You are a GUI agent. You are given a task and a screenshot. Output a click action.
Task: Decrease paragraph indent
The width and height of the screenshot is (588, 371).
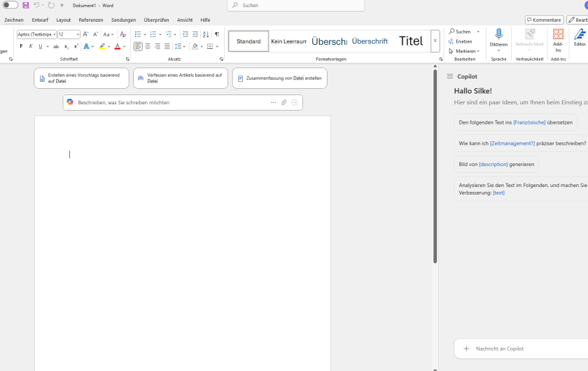(185, 34)
